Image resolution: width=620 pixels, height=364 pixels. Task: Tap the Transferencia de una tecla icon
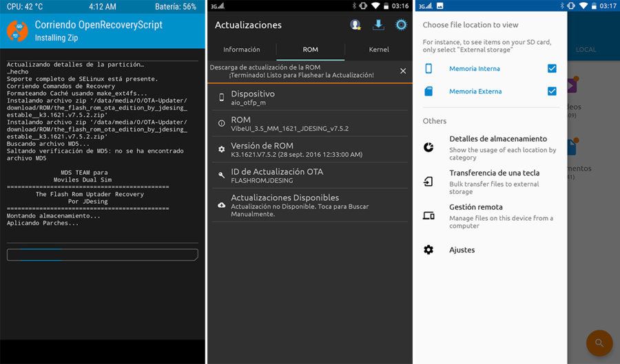pyautogui.click(x=428, y=182)
